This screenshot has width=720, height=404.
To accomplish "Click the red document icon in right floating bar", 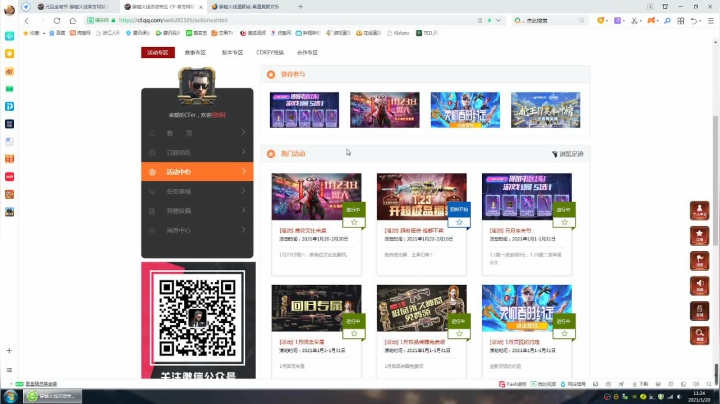I will point(699,310).
